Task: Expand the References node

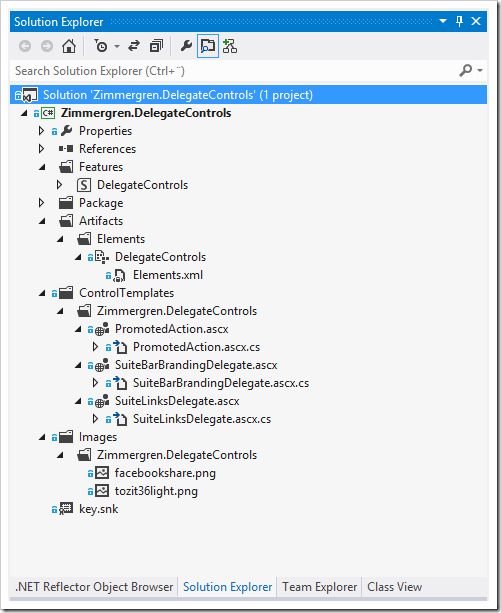Action: click(41, 149)
